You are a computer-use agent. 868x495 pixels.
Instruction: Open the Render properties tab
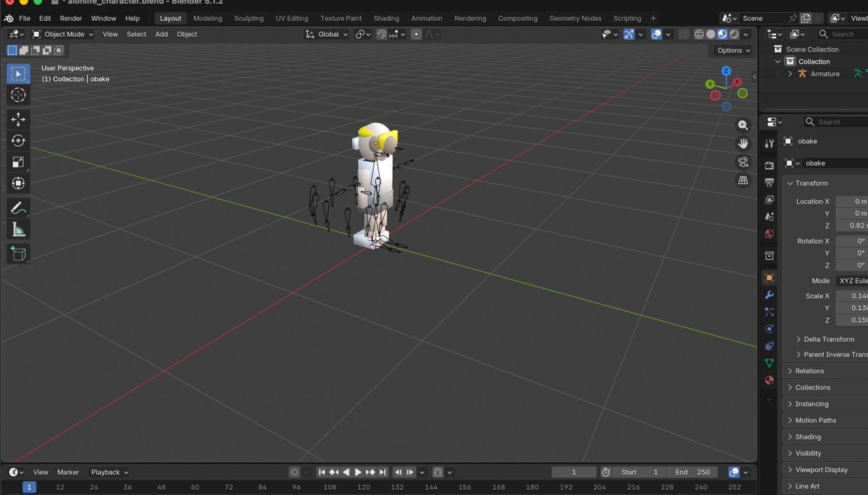[769, 165]
